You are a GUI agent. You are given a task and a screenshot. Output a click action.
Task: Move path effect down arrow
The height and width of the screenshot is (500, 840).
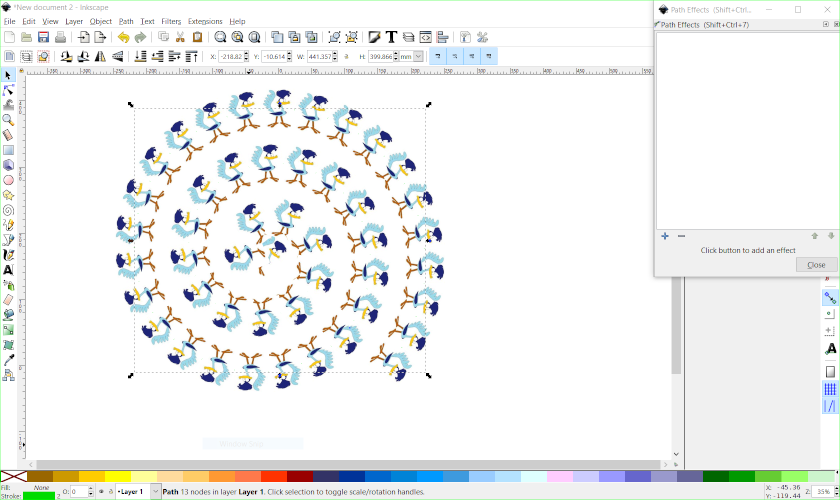click(x=831, y=236)
